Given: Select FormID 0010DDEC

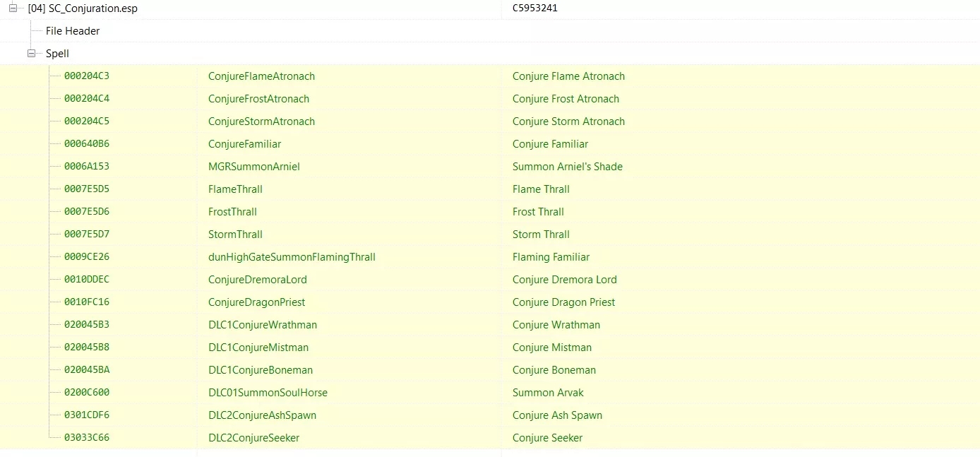Looking at the screenshot, I should coord(87,280).
